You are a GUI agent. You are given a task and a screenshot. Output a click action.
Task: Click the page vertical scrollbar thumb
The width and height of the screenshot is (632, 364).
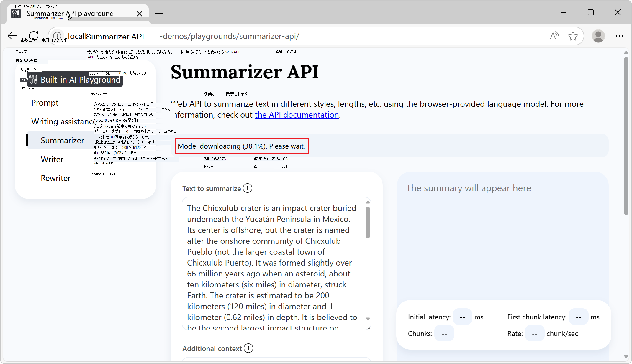tap(626, 136)
